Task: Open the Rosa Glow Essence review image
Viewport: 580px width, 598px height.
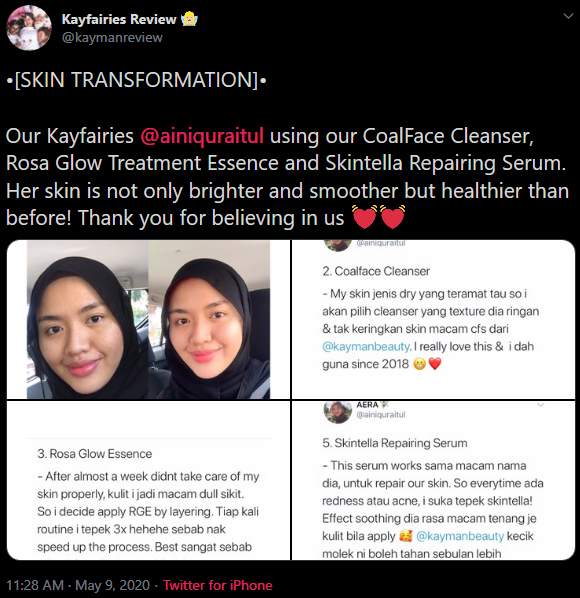Action: 148,480
